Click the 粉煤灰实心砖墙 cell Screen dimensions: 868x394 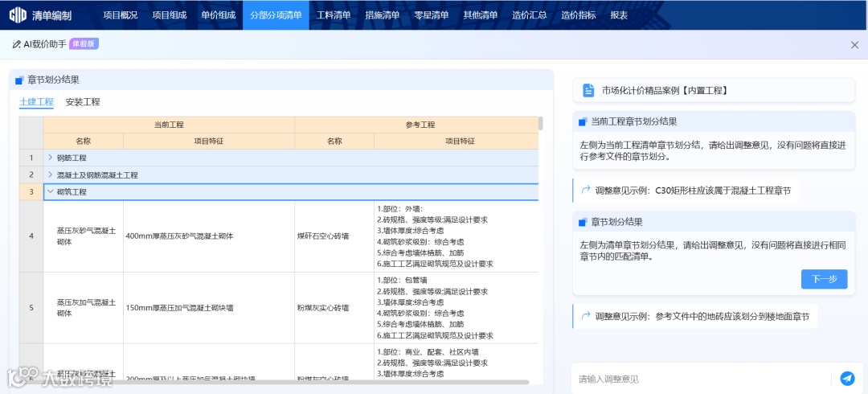pyautogui.click(x=334, y=307)
